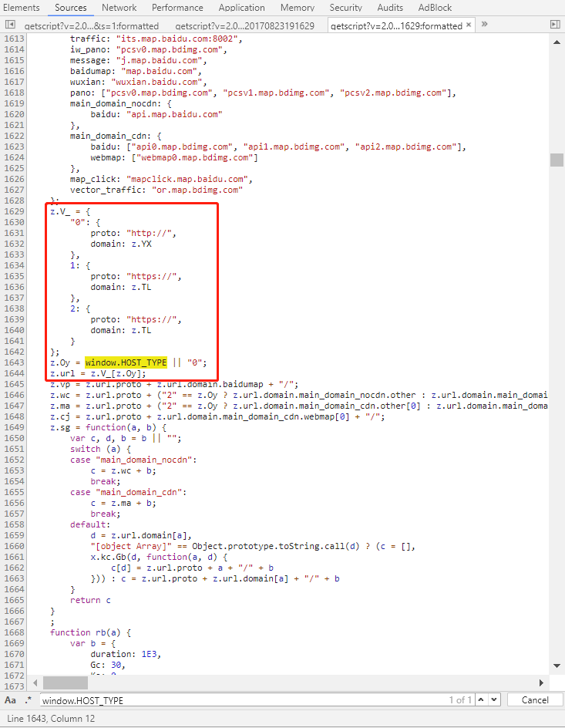Switch to the Network tab
Viewport: 565px width, 728px height.
coord(119,8)
